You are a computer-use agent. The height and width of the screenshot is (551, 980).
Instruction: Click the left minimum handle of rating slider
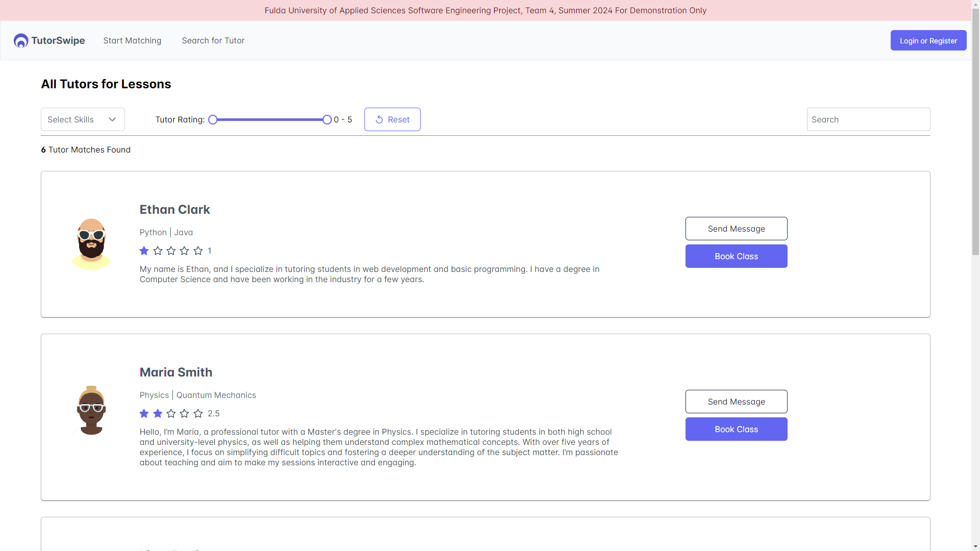click(213, 120)
